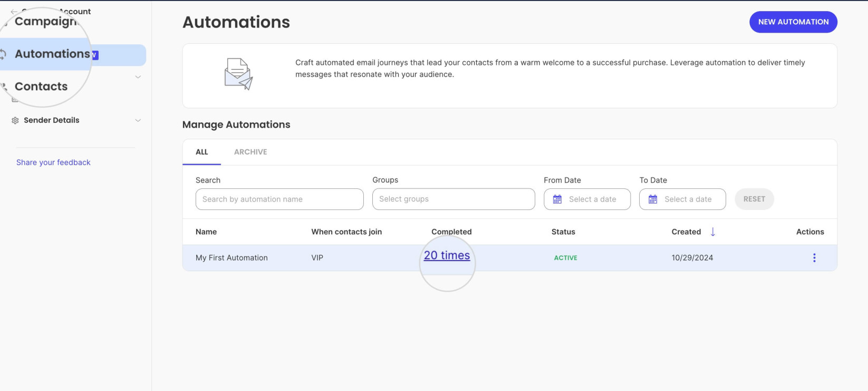Click the Sender Details gear icon

15,120
